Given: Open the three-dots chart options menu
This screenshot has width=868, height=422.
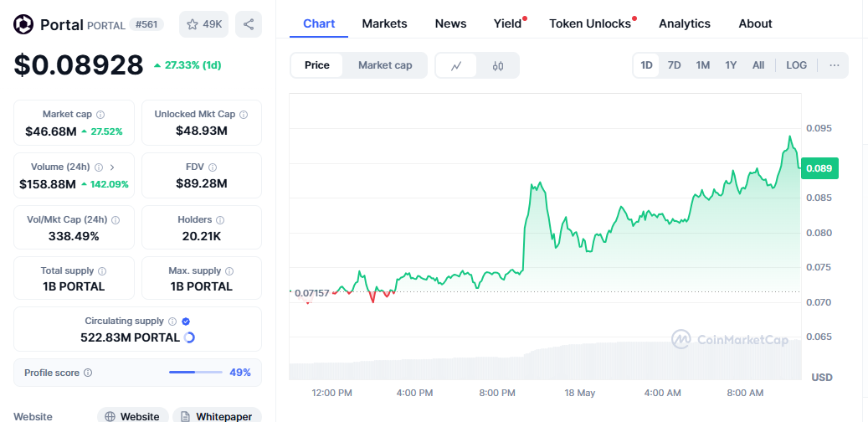Looking at the screenshot, I should (835, 65).
